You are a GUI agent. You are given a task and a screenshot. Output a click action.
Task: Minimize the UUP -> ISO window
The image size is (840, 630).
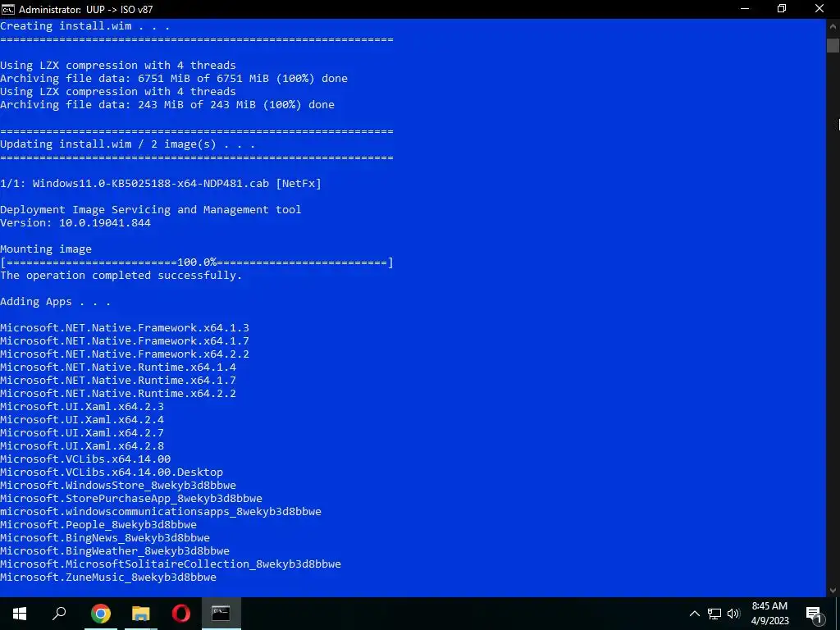pyautogui.click(x=745, y=9)
